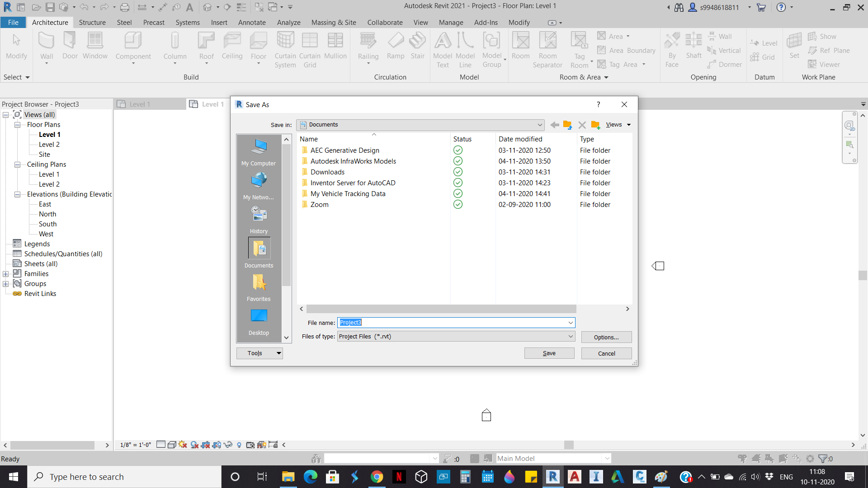Switch to the Annotate ribbon tab
The height and width of the screenshot is (488, 868).
click(252, 22)
